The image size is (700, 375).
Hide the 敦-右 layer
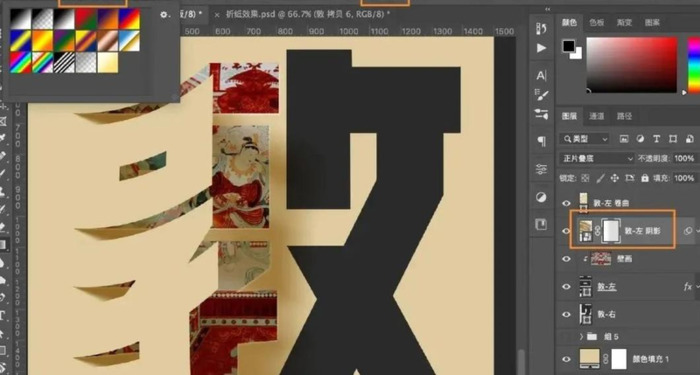click(567, 314)
